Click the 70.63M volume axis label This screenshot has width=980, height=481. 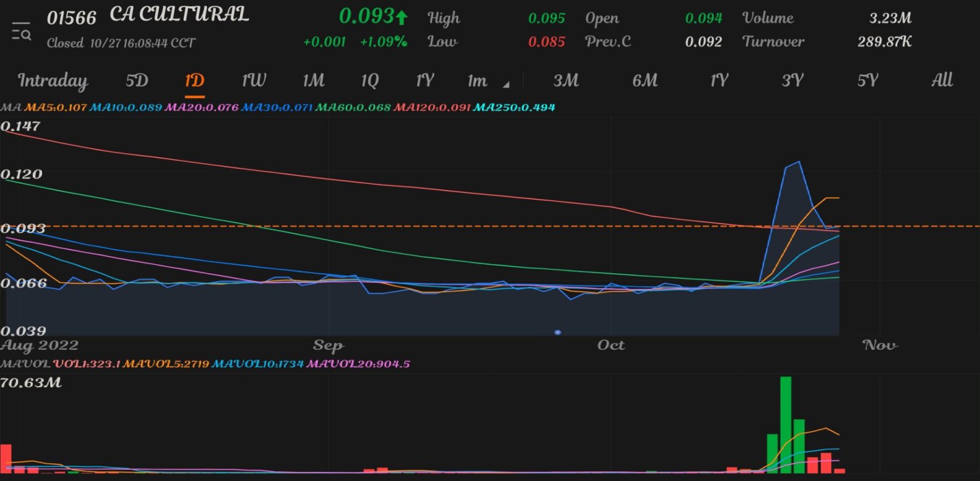(x=31, y=383)
